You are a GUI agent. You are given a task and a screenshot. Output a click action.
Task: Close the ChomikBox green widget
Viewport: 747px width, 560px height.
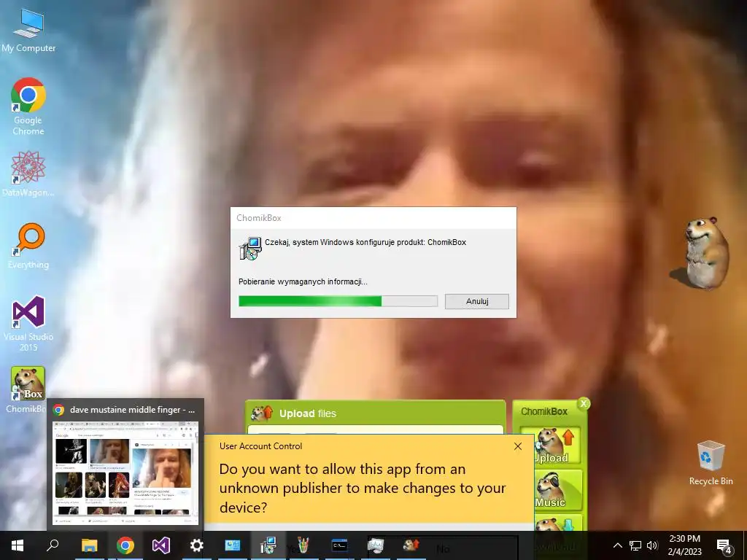tap(583, 403)
